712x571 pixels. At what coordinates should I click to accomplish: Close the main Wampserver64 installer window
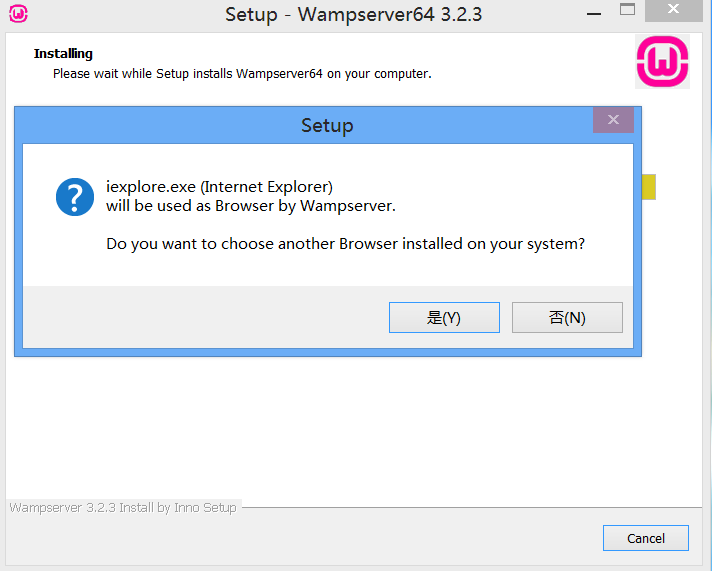(x=673, y=9)
